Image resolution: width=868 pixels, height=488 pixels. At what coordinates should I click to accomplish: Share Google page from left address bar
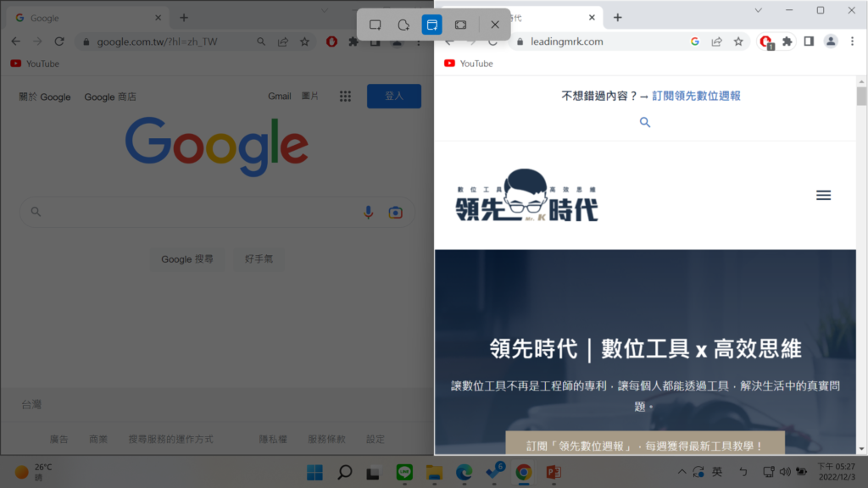(283, 42)
